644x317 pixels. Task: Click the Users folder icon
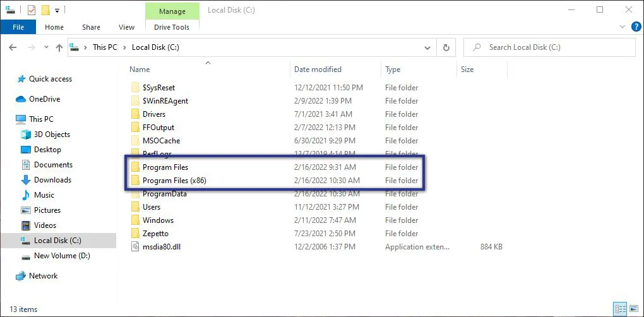click(x=136, y=207)
